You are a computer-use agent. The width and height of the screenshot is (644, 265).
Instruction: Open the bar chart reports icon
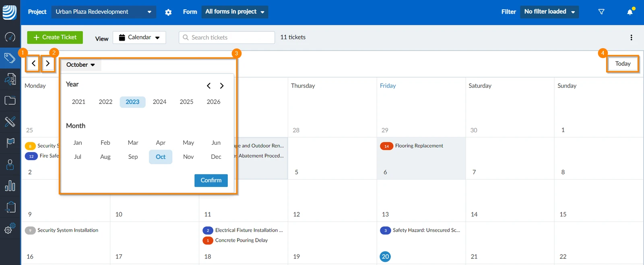coord(10,185)
